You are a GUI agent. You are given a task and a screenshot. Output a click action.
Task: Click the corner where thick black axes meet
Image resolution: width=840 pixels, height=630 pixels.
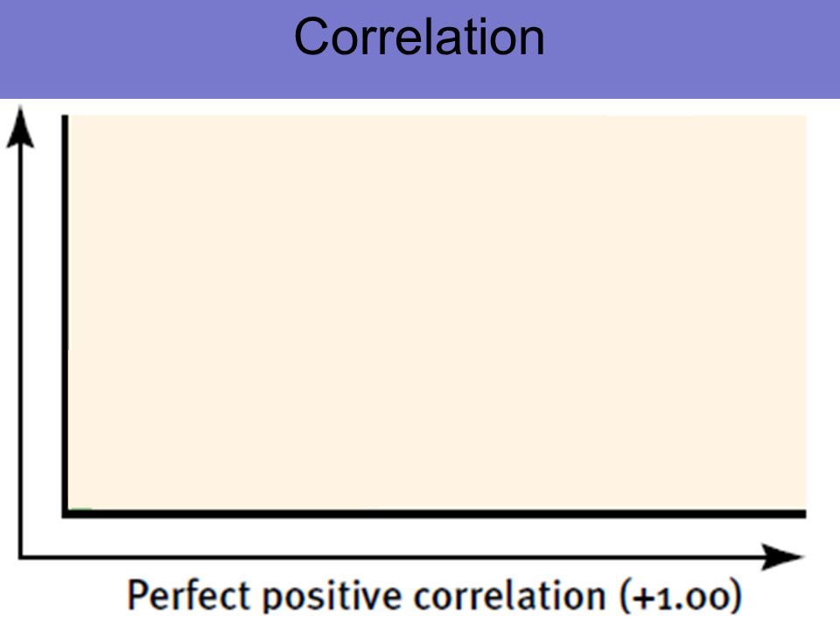tap(66, 514)
